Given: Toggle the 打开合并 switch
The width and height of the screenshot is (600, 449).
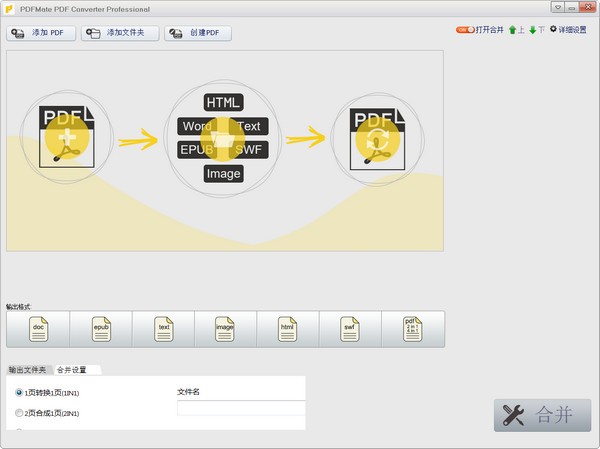Looking at the screenshot, I should coord(465,29).
